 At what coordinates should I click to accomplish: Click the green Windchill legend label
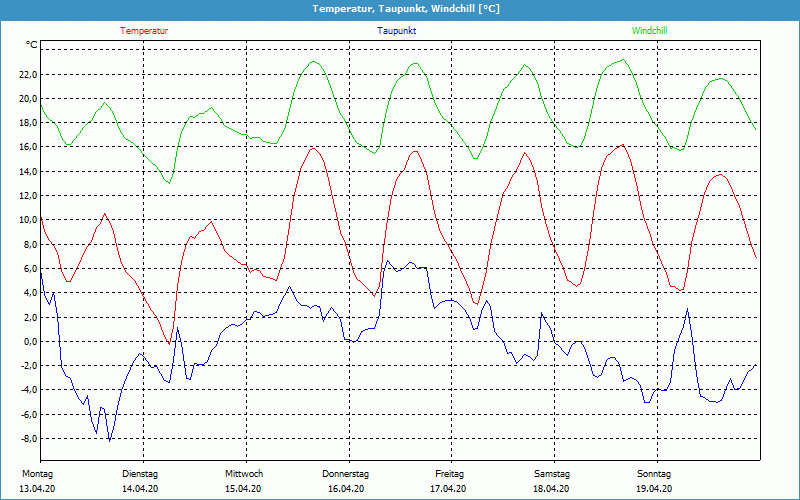click(x=649, y=31)
